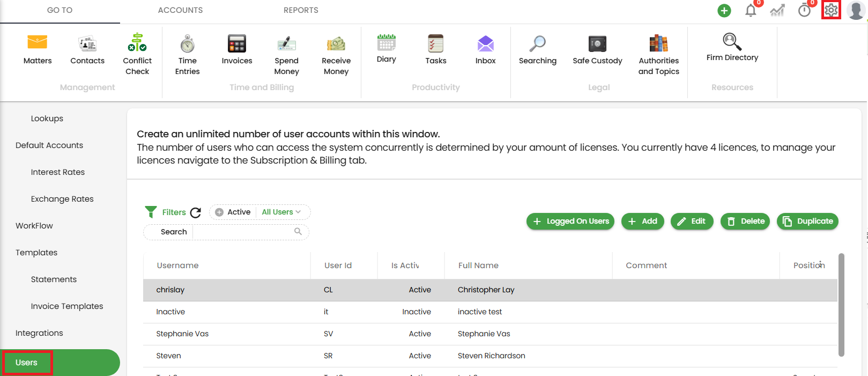The width and height of the screenshot is (868, 376).
Task: Open Safe Custody vault icon
Action: pyautogui.click(x=597, y=43)
